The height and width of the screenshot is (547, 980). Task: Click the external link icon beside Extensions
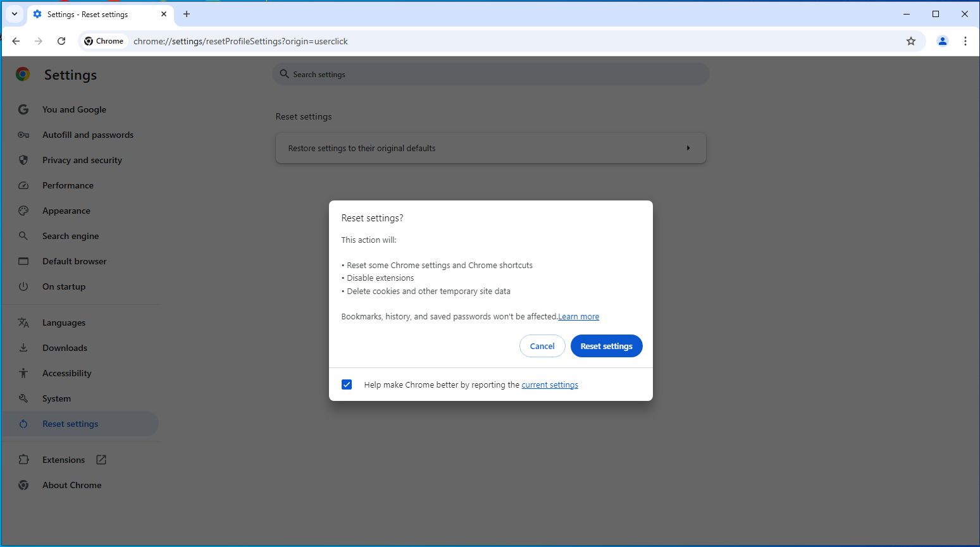[101, 460]
